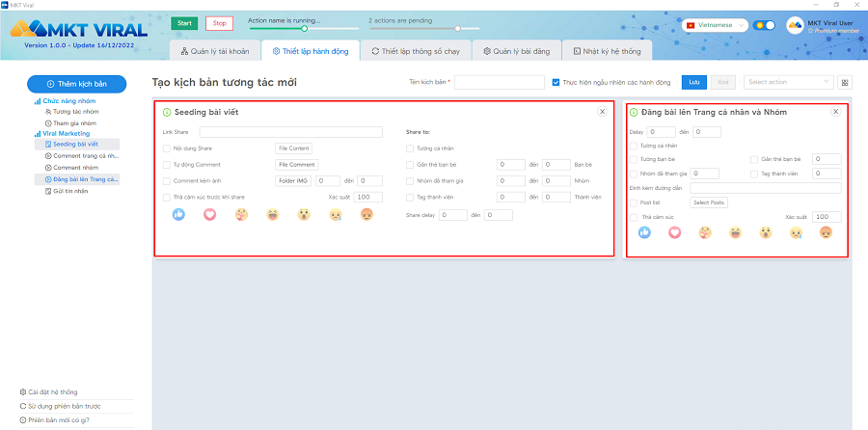Select the Heart reaction in Seeding bài viết
Viewport: 868px width, 430px height.
click(209, 215)
